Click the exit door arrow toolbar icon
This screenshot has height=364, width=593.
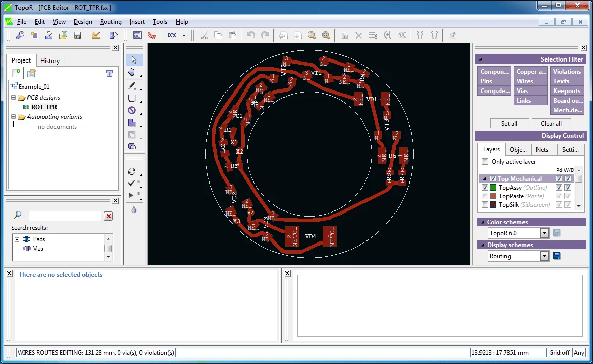(x=114, y=35)
